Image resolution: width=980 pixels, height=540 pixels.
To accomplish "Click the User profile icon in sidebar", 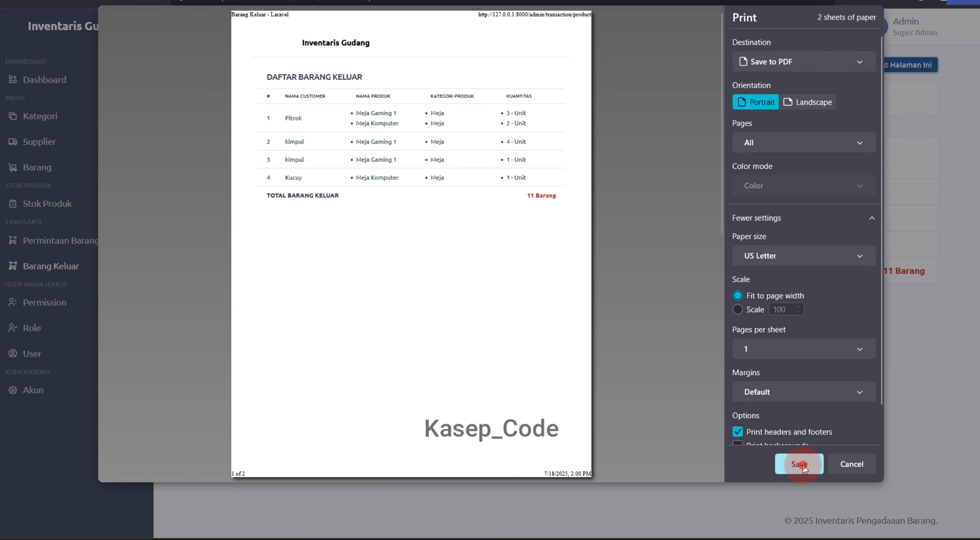I will click(x=13, y=353).
